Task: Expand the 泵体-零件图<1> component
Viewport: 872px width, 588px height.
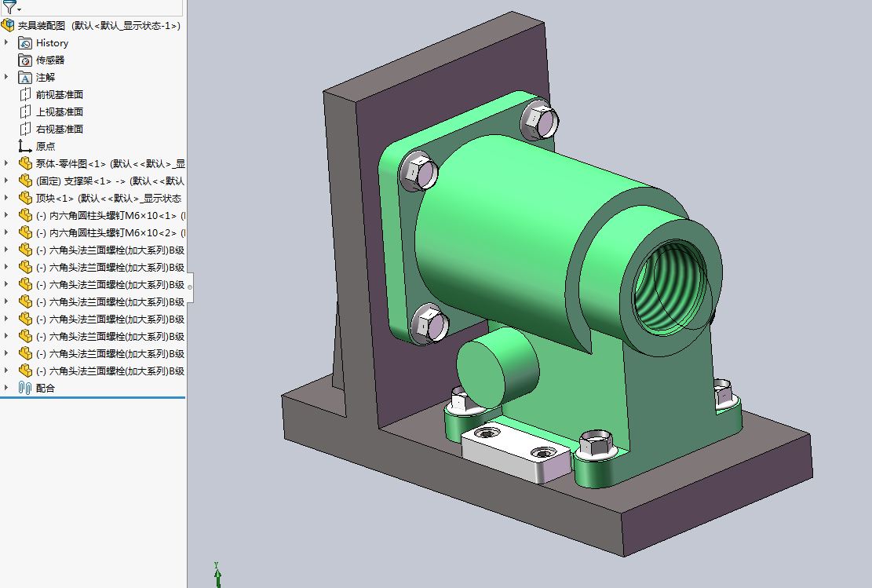Action: click(6, 163)
